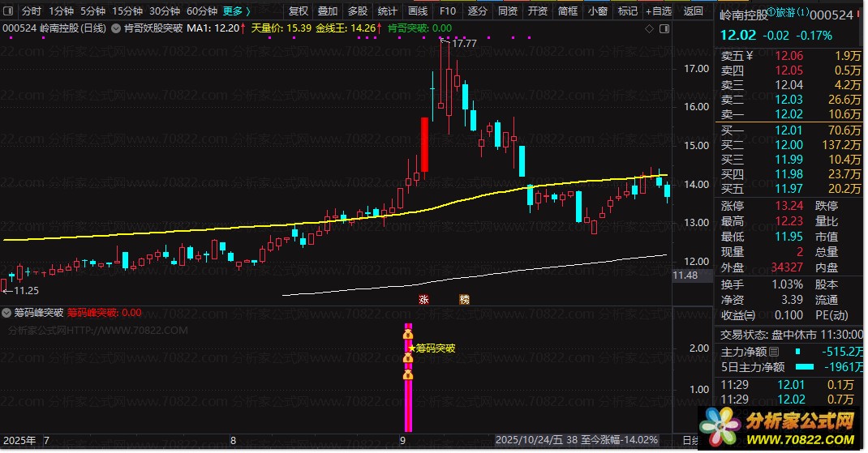Click the 5日主力净额 cyan bar
The image size is (868, 453).
point(805,367)
